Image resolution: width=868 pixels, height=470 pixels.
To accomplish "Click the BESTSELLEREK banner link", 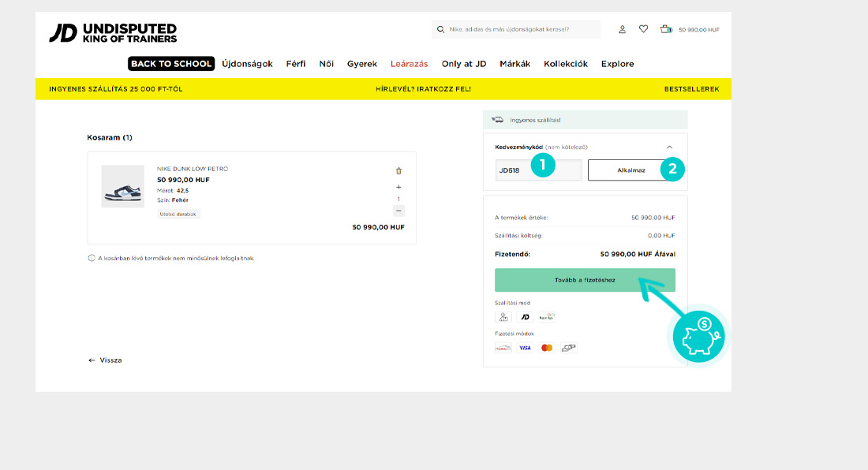I will (x=692, y=89).
